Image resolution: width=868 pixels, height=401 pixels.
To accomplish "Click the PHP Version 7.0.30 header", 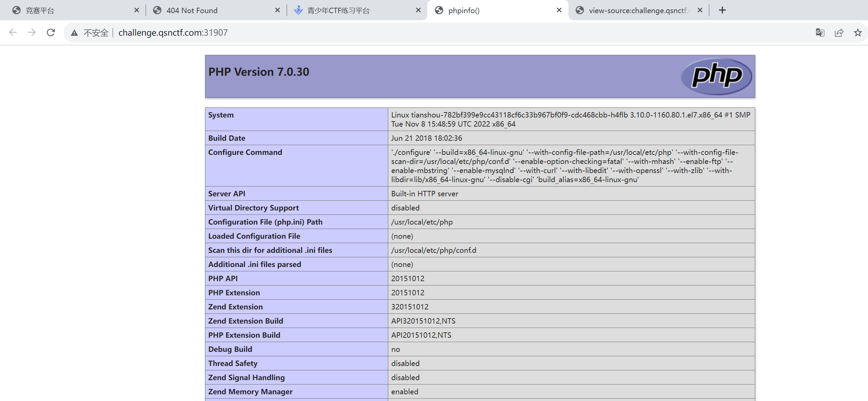I will [x=259, y=71].
